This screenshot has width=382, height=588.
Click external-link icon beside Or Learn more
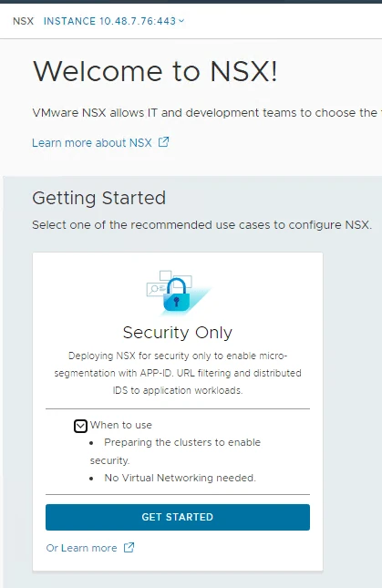(x=129, y=548)
